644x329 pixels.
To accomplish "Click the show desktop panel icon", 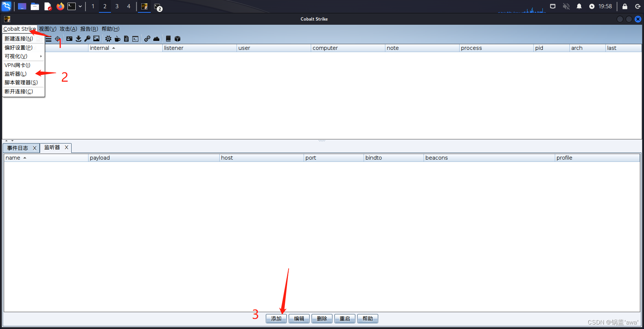I will pos(22,6).
